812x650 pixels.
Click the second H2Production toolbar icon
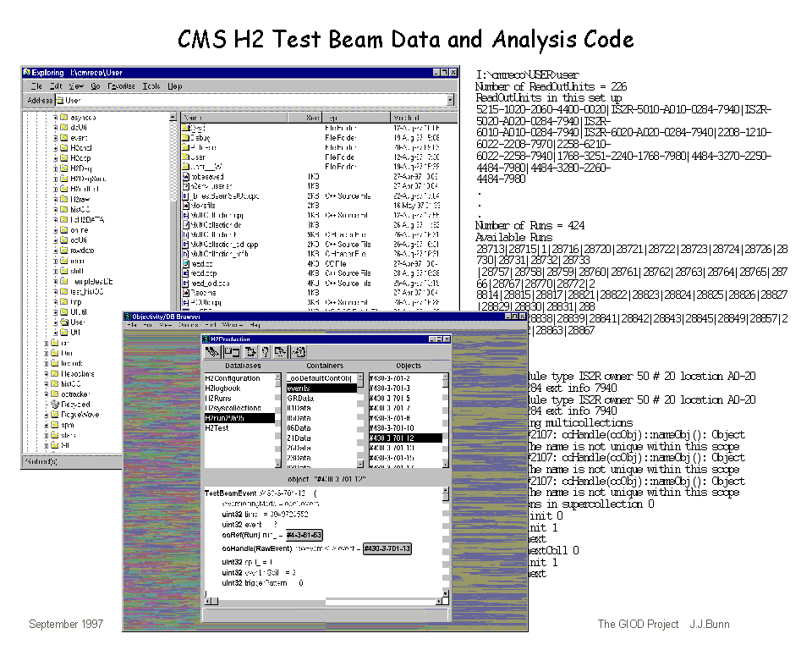(x=231, y=351)
